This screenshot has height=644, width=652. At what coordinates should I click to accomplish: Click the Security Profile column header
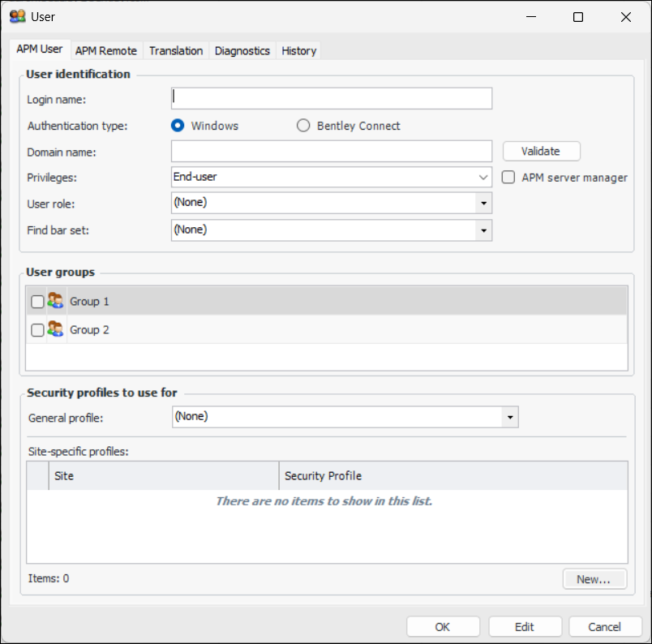tap(453, 475)
